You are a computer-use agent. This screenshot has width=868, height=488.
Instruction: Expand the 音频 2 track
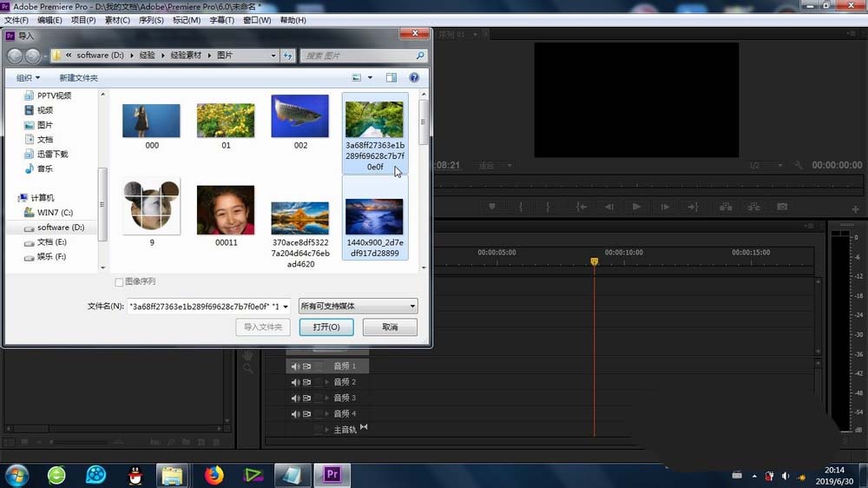click(326, 382)
